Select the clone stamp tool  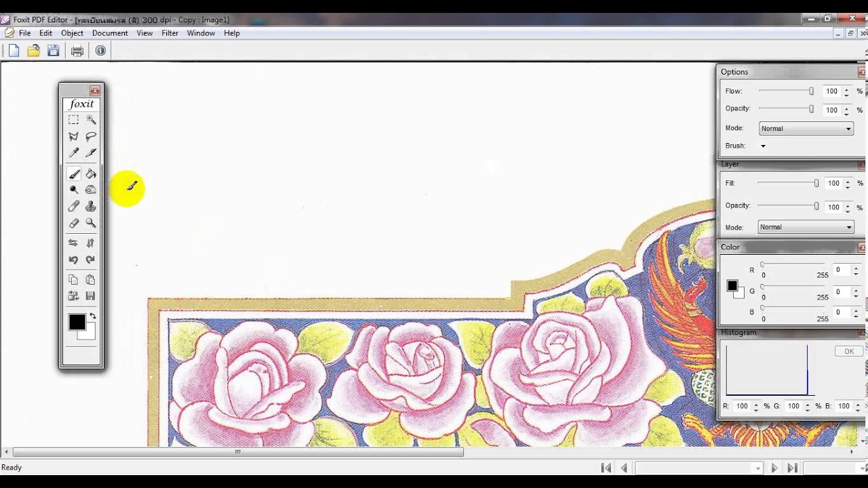click(x=91, y=207)
